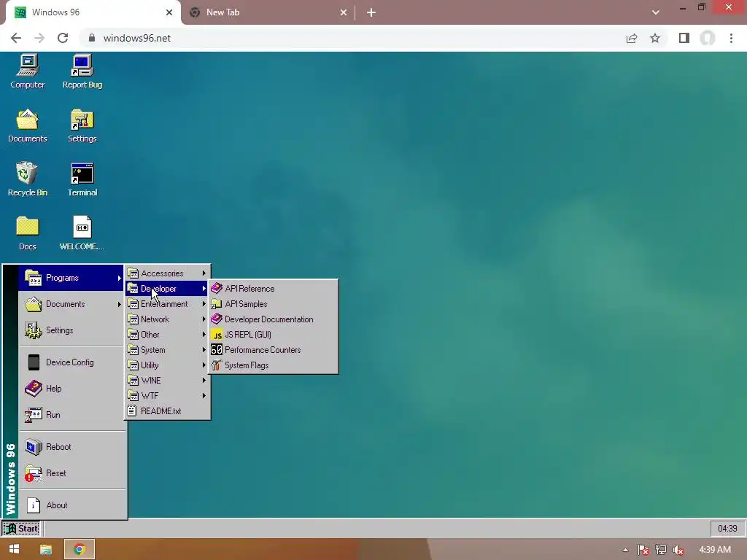Click the Developer Documentation book icon
Viewport: 747px width, 560px height.
[217, 319]
